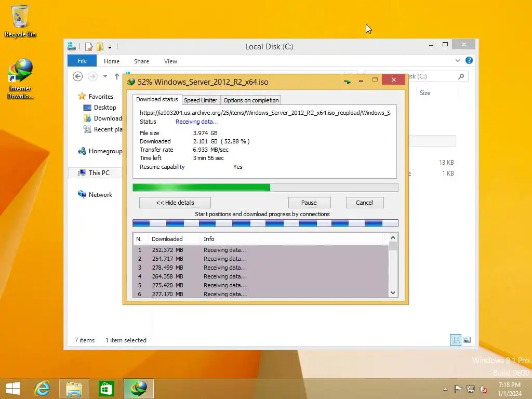Open the Recycle Bin desktop icon
The height and width of the screenshot is (399, 532).
point(20,21)
